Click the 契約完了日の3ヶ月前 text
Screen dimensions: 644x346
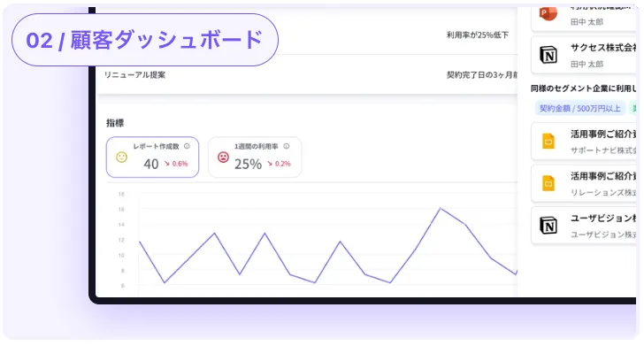click(482, 75)
